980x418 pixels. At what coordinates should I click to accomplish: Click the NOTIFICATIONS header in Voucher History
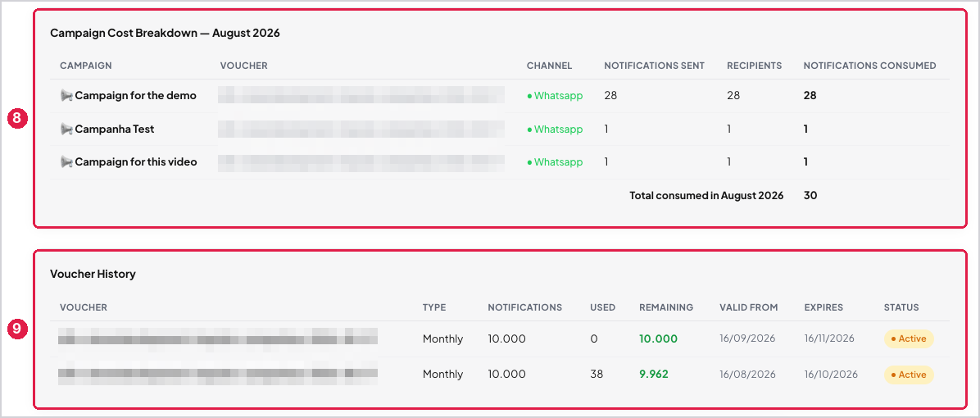point(525,307)
